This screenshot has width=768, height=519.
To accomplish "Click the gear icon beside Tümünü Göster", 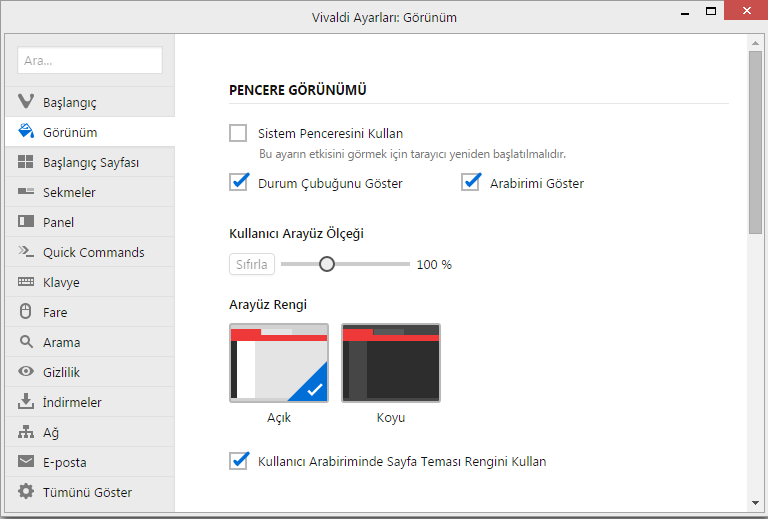I will 26,491.
